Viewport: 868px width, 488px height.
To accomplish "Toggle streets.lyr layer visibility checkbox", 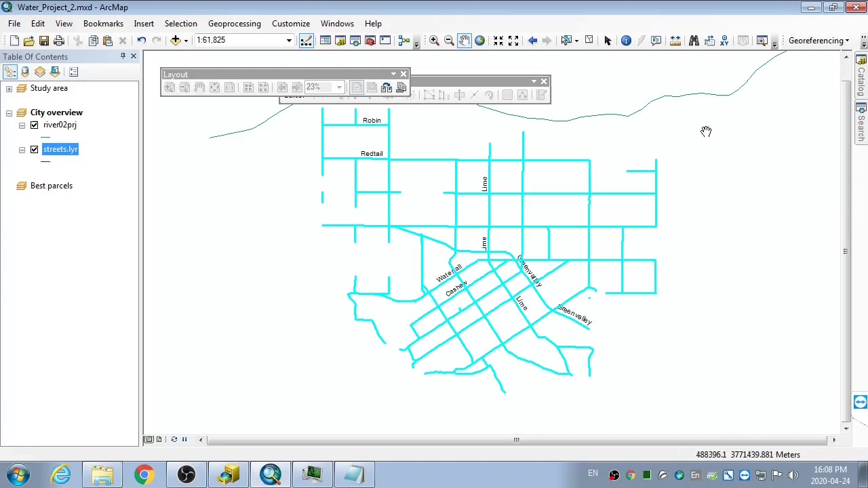I will [35, 149].
